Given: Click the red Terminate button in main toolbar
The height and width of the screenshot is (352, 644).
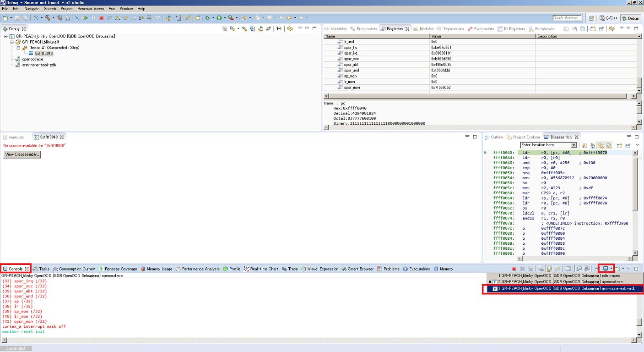Looking at the screenshot, I should [102, 18].
